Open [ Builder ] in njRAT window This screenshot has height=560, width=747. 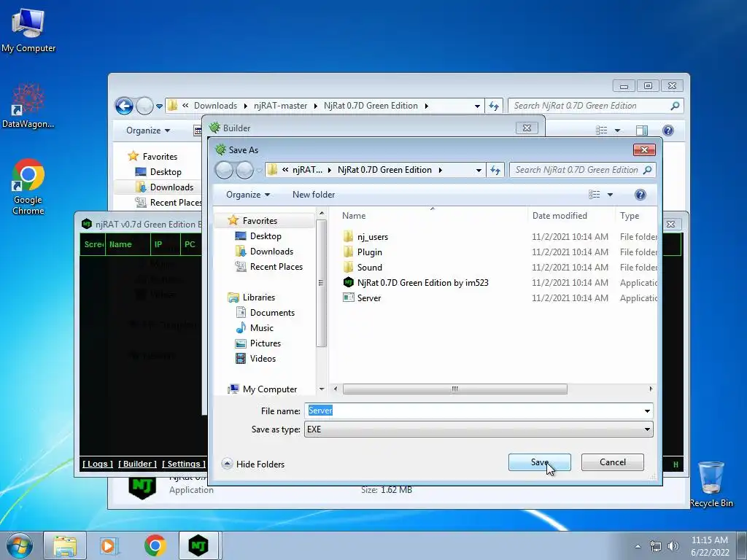coord(137,464)
